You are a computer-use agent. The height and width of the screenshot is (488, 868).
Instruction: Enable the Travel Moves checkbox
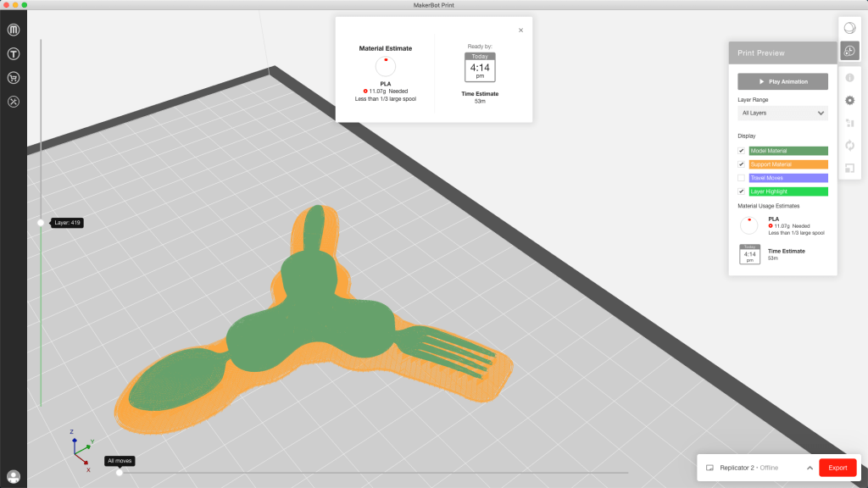[x=742, y=178]
